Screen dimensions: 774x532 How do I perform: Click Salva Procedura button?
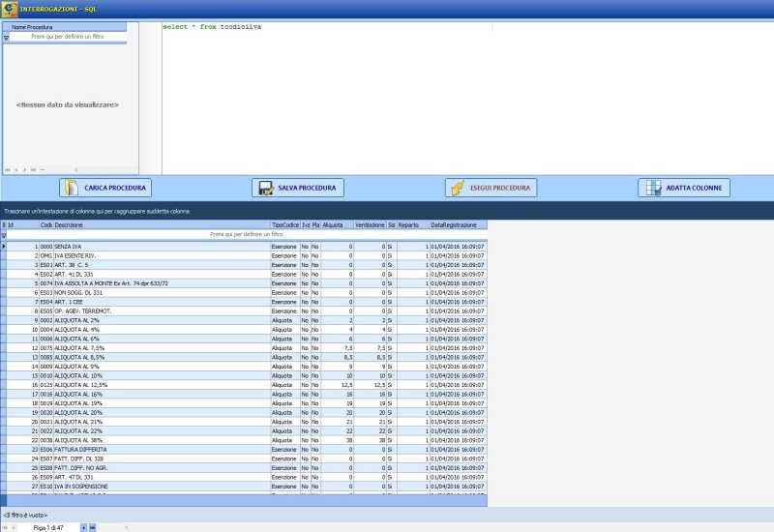tap(298, 188)
